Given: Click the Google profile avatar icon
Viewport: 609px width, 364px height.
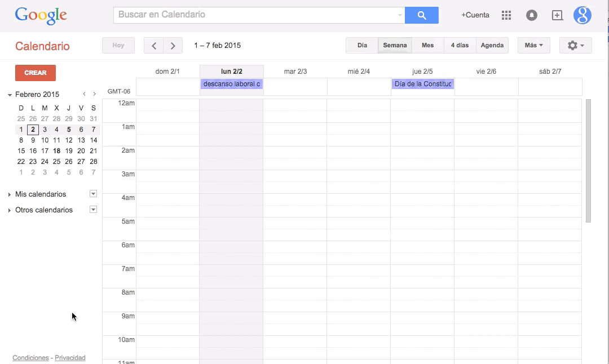Looking at the screenshot, I should tap(582, 16).
